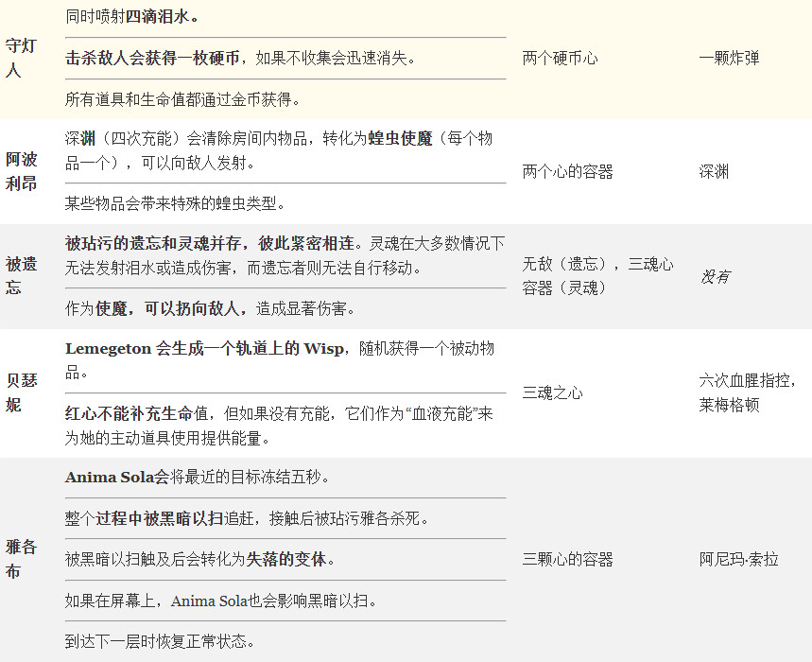
Task: Click the italic 没有 cell
Action: pyautogui.click(x=715, y=276)
